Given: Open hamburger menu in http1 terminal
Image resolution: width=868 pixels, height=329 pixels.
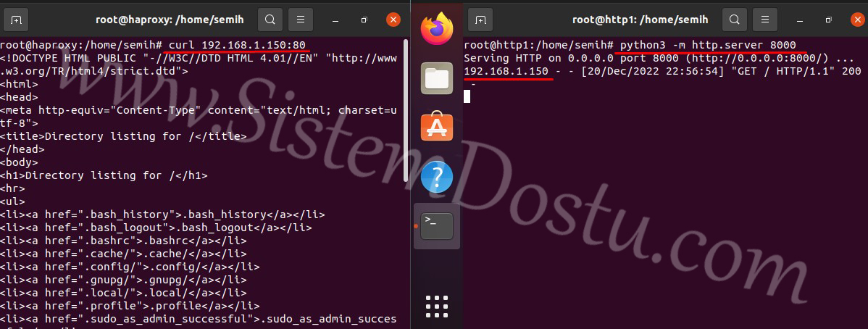Looking at the screenshot, I should pyautogui.click(x=765, y=20).
